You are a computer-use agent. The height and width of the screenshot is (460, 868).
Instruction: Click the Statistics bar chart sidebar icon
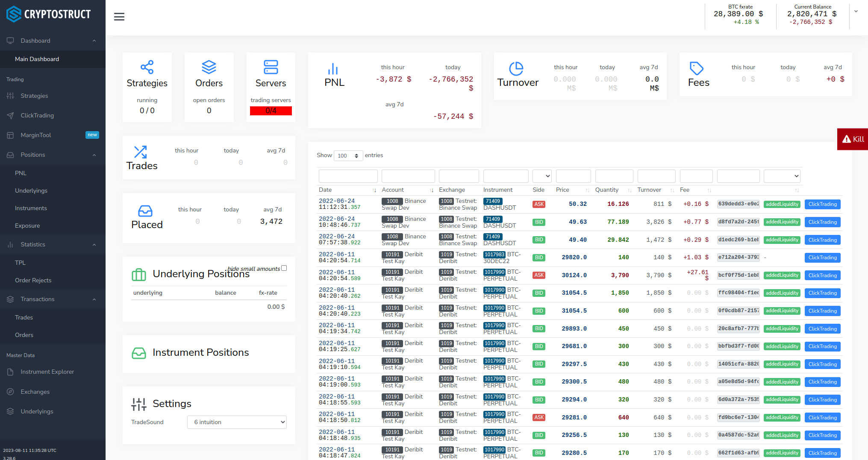10,244
